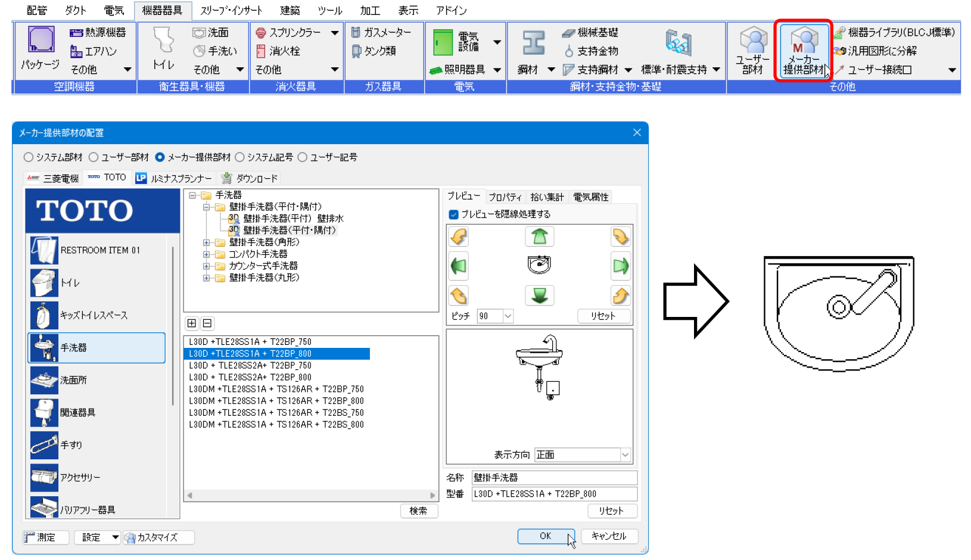Rotate preview with down green arrow
This screenshot has height=560, width=971.
click(x=540, y=295)
